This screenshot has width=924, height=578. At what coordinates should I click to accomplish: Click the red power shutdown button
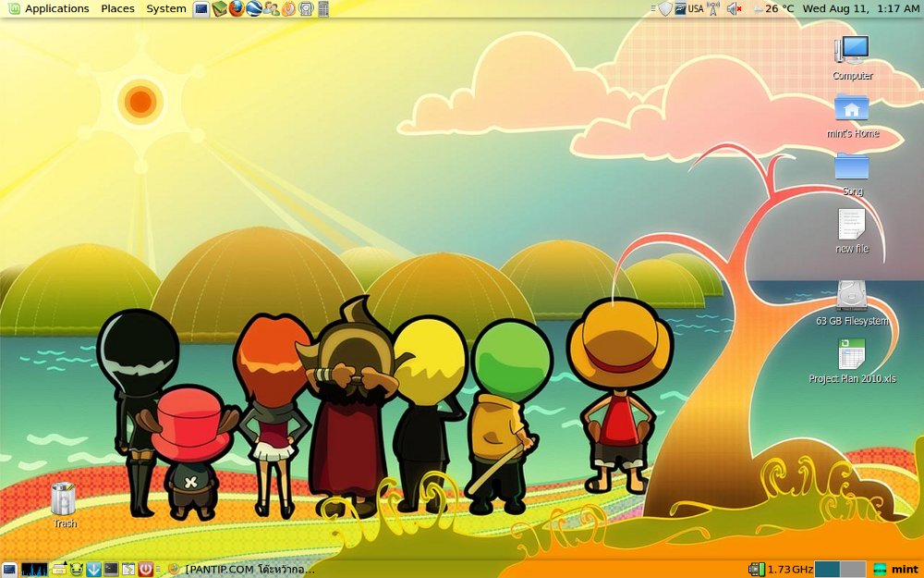tap(146, 569)
